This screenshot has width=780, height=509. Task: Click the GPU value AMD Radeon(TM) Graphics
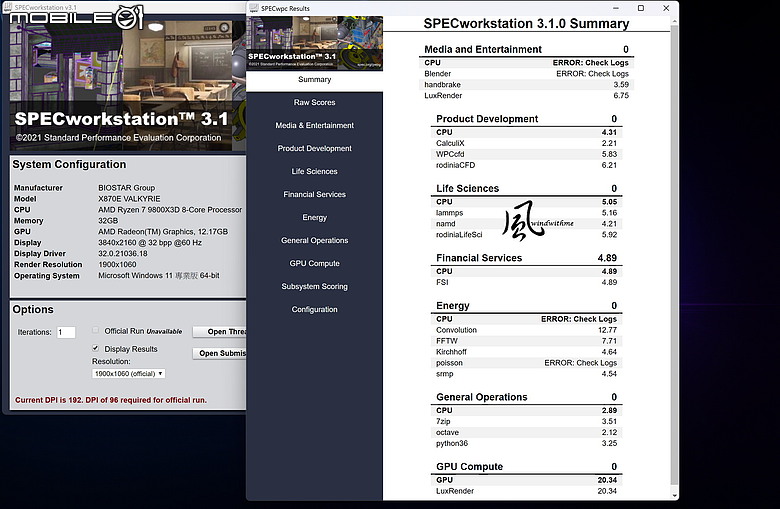point(163,232)
